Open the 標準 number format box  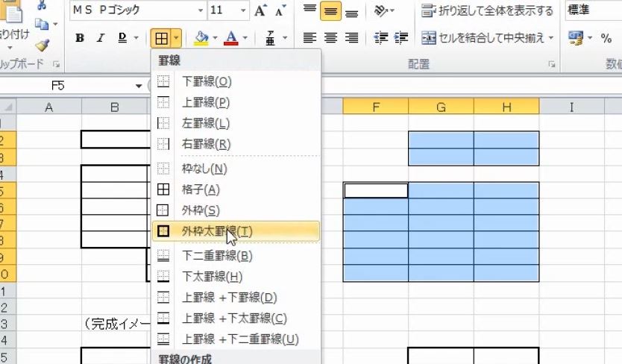[x=594, y=10]
